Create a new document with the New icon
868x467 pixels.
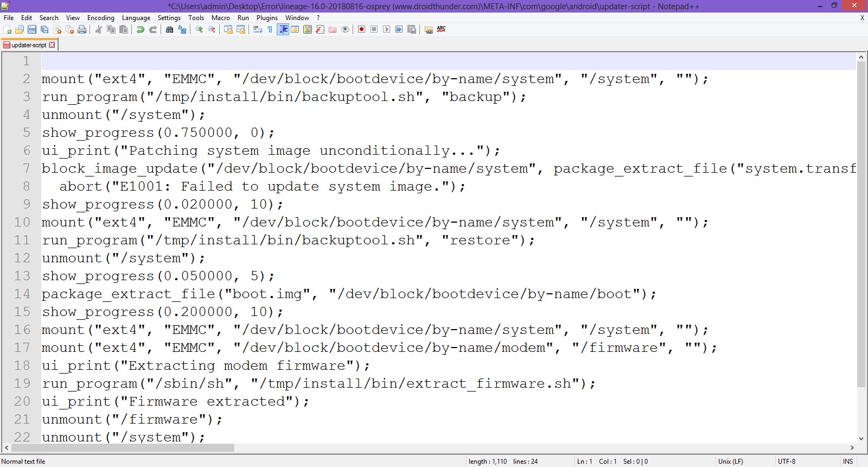pos(8,29)
